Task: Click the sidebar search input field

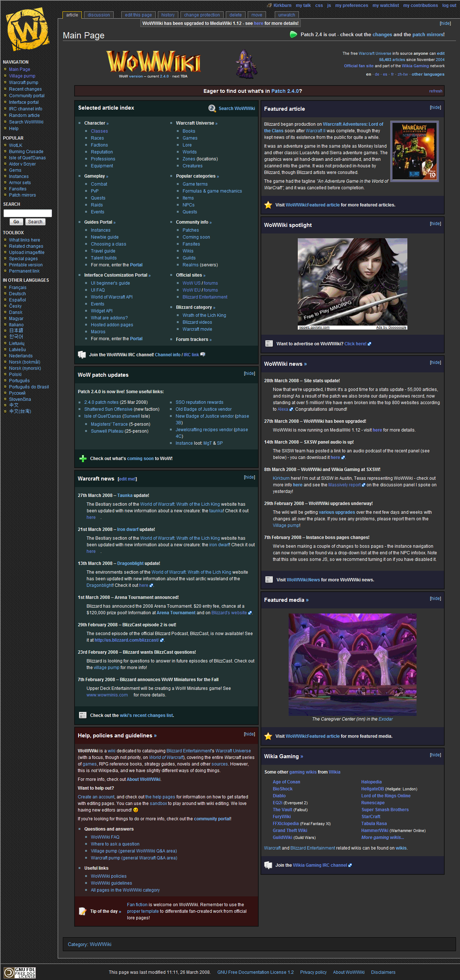Action: click(x=27, y=213)
